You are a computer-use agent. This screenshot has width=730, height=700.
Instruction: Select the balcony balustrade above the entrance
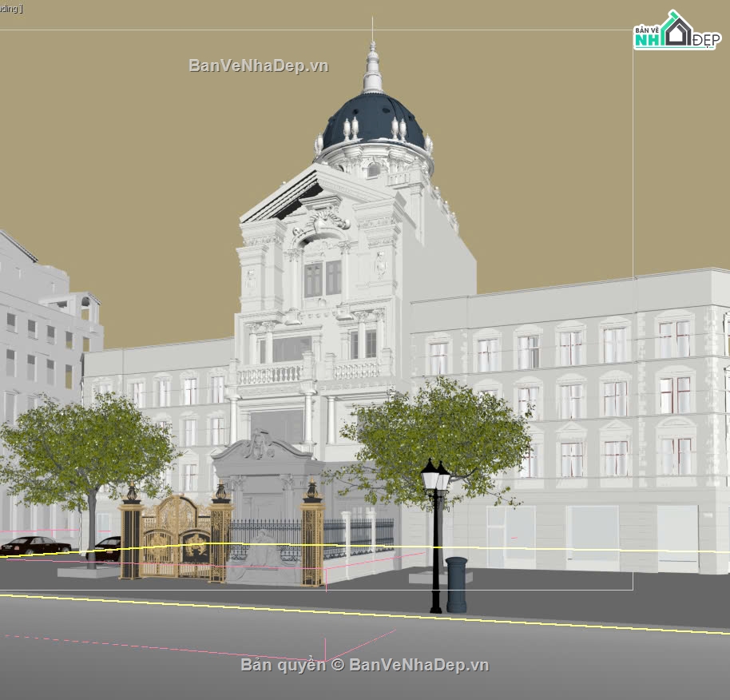270,374
